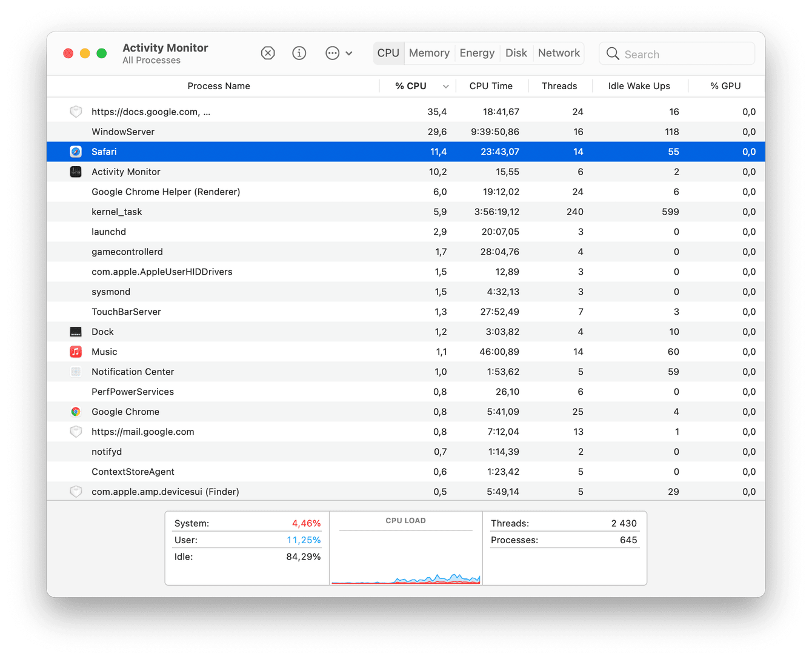Click the magnifying glass in the Search field
This screenshot has width=812, height=659.
click(x=613, y=53)
